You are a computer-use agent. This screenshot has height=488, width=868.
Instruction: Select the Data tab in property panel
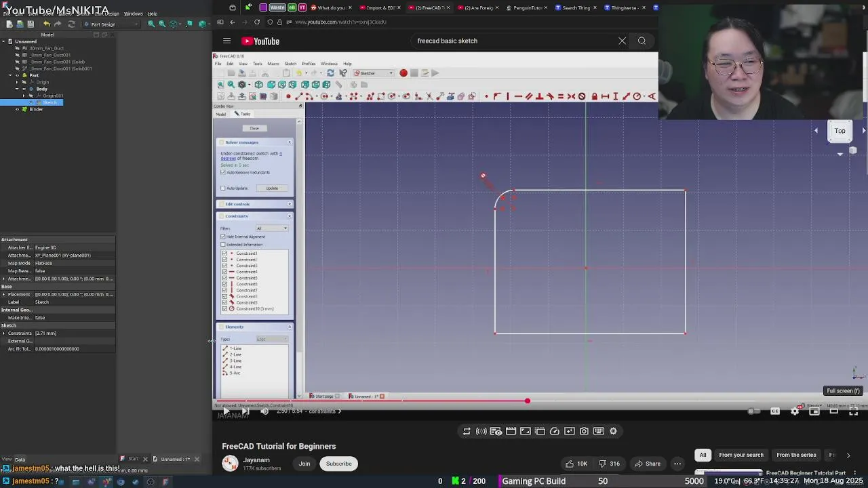[20, 460]
